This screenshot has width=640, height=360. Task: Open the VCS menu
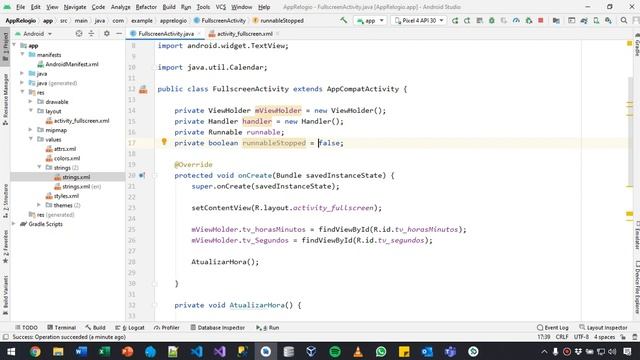[220, 7]
